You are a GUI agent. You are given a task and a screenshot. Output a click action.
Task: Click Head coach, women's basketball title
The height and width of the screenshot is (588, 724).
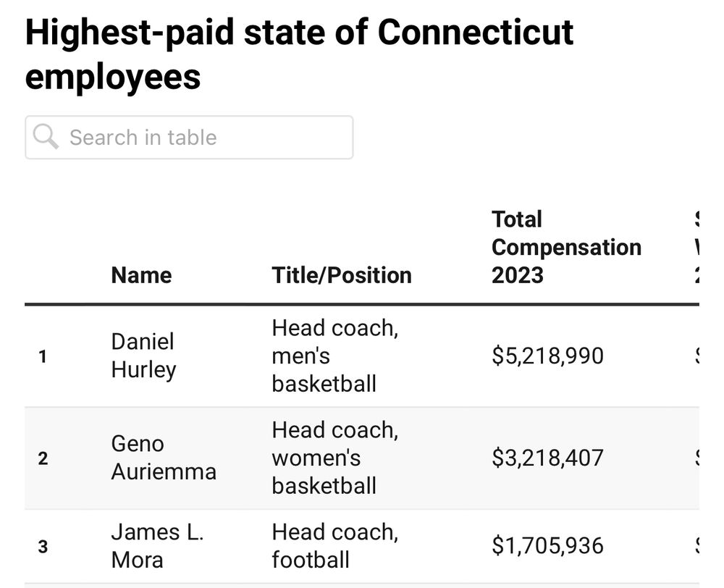[x=334, y=458]
